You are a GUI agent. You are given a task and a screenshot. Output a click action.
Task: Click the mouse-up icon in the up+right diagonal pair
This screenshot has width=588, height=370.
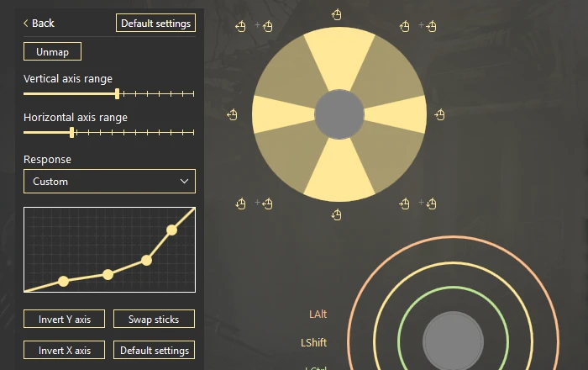click(404, 26)
